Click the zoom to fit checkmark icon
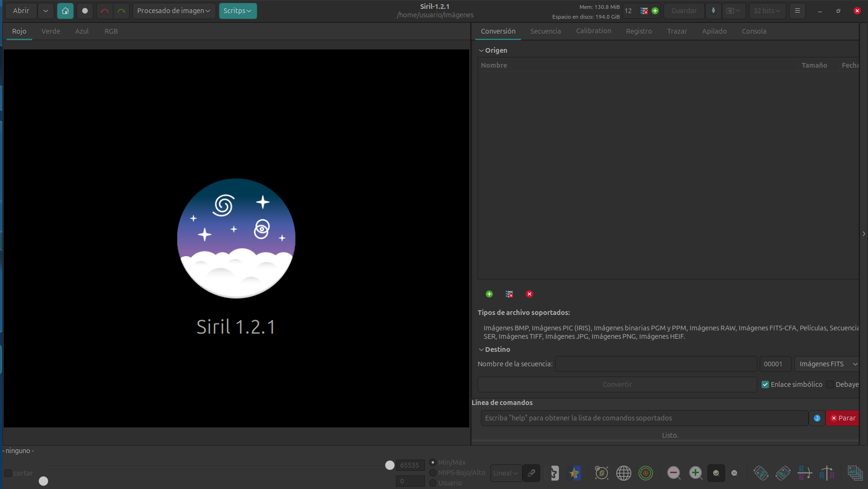The image size is (868, 489). tap(716, 473)
